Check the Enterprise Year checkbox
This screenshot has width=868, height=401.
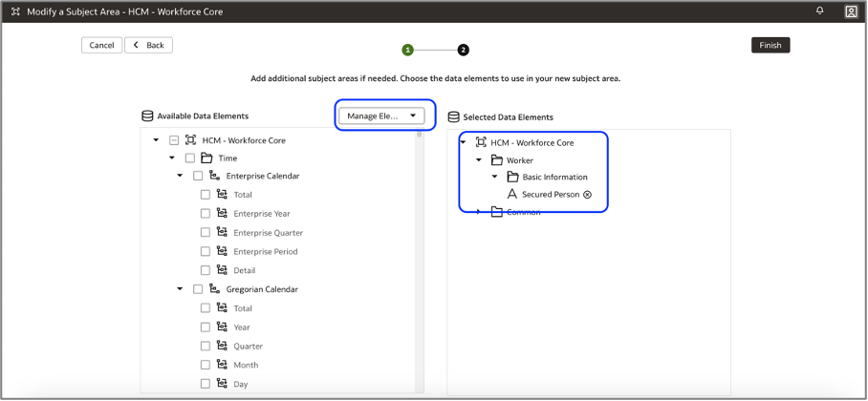206,214
